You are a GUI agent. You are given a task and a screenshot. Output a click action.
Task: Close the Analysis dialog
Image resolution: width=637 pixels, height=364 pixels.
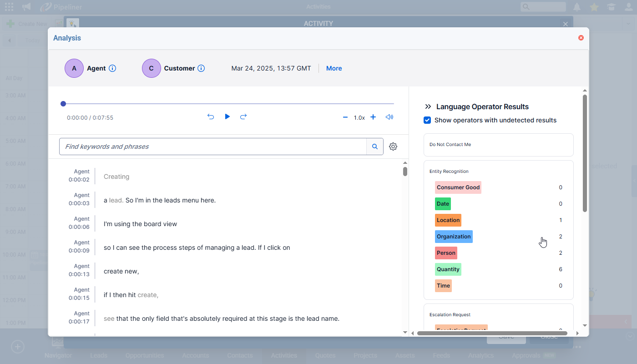coord(581,38)
